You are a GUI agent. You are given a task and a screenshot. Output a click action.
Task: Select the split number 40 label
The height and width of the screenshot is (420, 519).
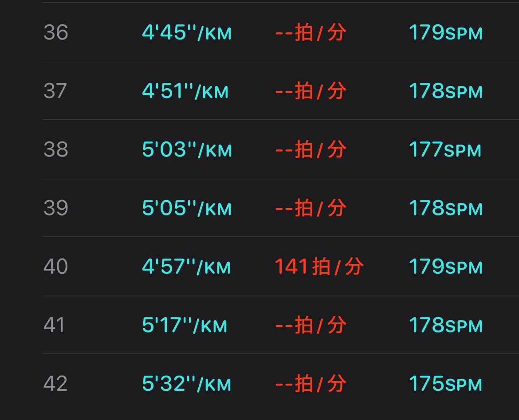(x=55, y=267)
